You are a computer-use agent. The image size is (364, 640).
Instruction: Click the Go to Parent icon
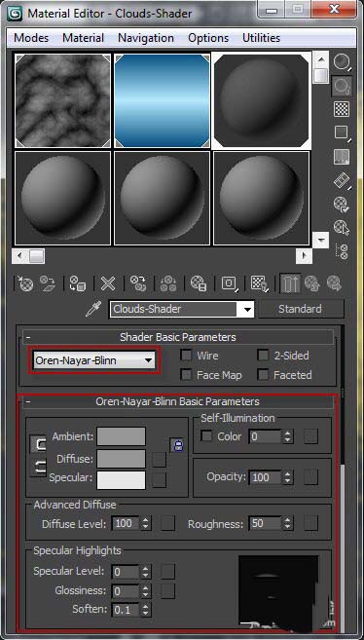[x=312, y=283]
